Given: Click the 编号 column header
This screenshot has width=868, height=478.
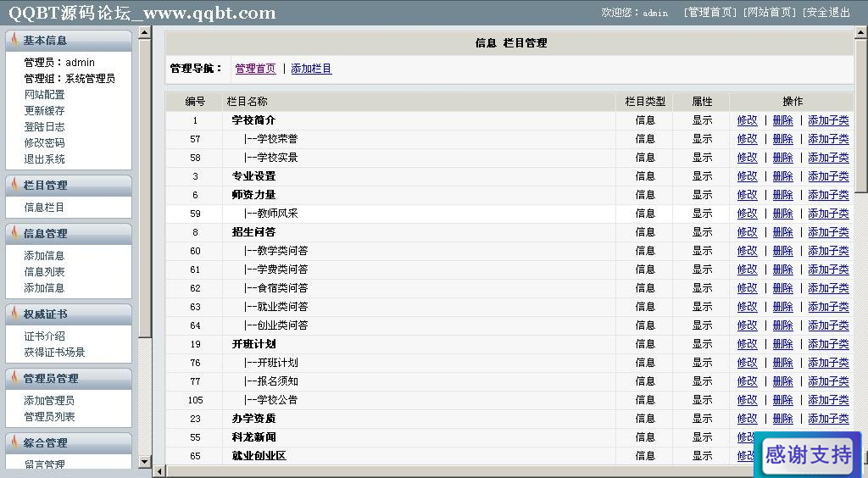Looking at the screenshot, I should (195, 101).
